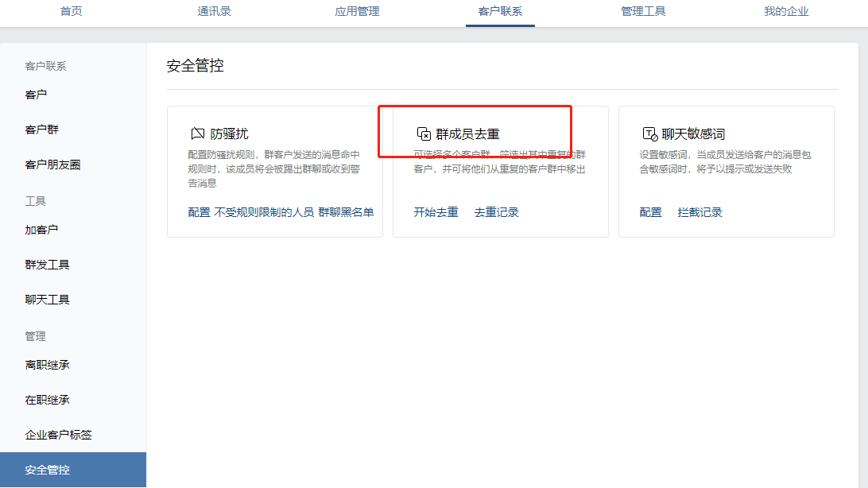Screen dimensions: 868x488
Task: Click the 聊天敏感词 sensitive words icon
Action: [x=649, y=134]
